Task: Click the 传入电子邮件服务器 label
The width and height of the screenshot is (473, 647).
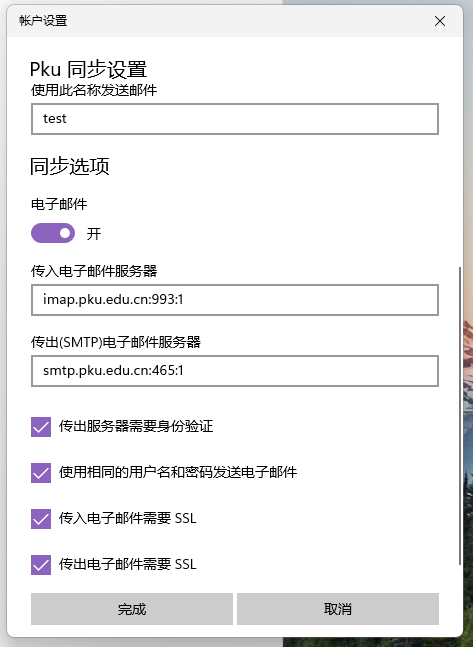Action: point(94,271)
